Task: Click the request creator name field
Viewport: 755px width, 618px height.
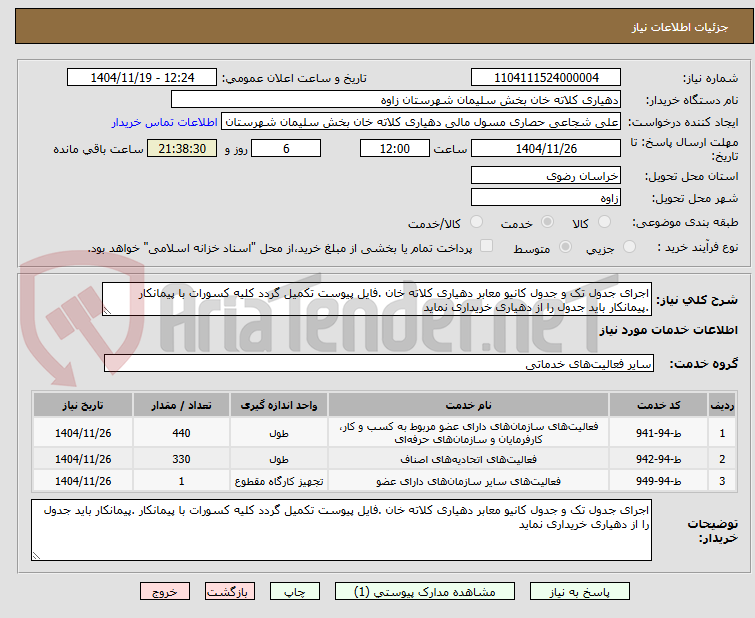Action: 421,122
